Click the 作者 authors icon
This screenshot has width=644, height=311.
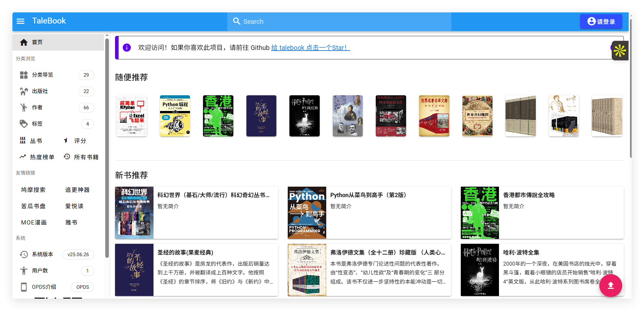24,107
